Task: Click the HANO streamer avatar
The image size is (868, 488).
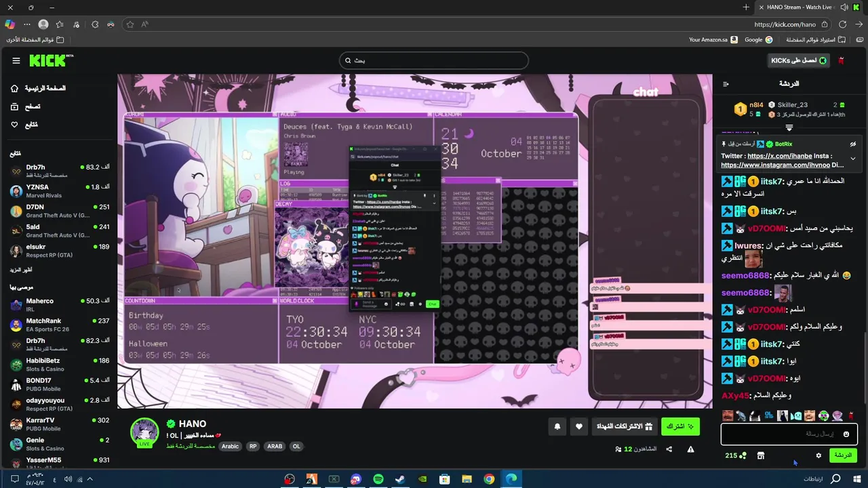Action: pos(144,432)
